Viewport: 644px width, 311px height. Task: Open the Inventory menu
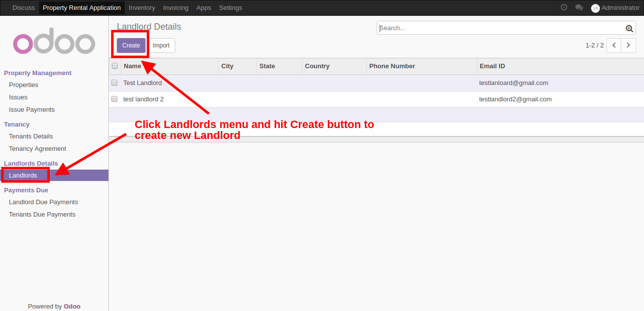(x=142, y=8)
